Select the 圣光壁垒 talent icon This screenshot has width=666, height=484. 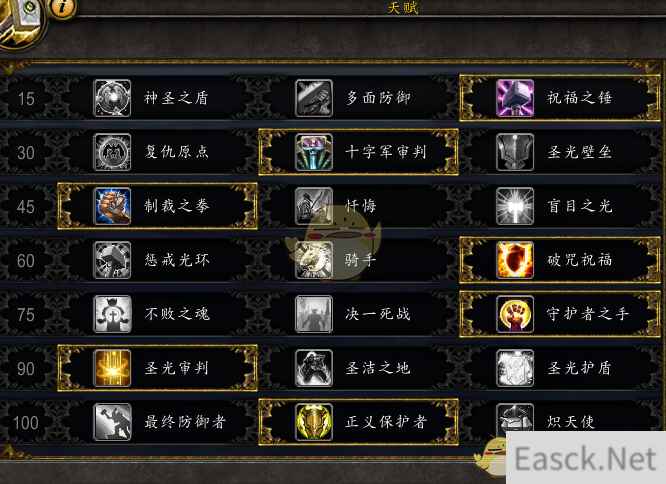pos(515,152)
